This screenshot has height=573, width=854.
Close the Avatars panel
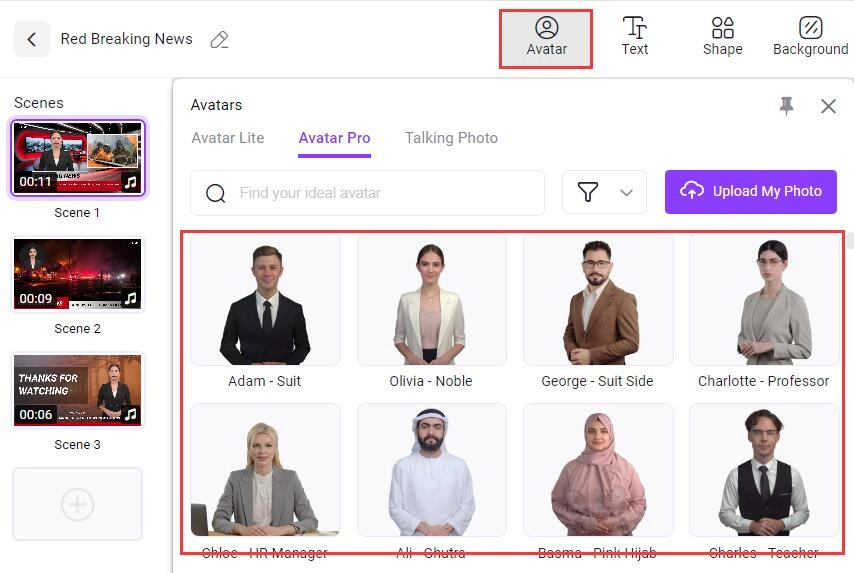coord(828,106)
